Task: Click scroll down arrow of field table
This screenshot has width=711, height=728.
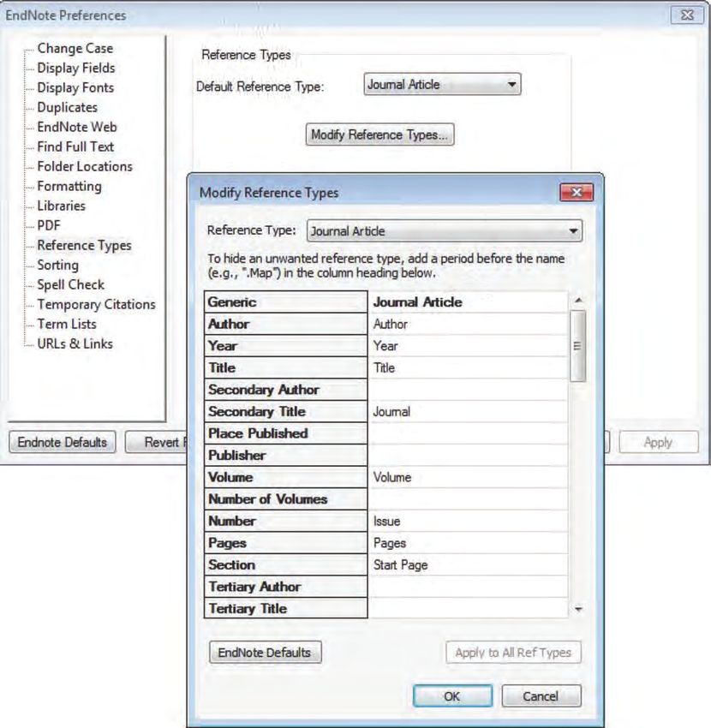Action: [578, 609]
